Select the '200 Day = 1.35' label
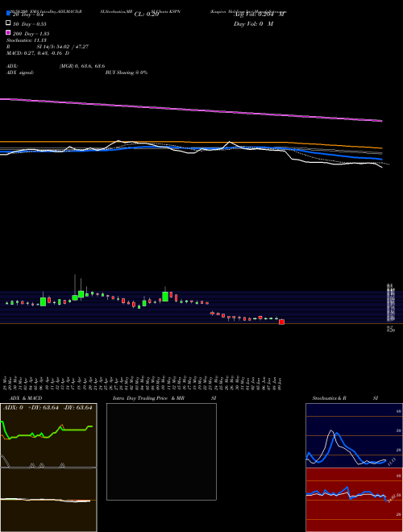This screenshot has height=532, width=403. tap(31, 34)
